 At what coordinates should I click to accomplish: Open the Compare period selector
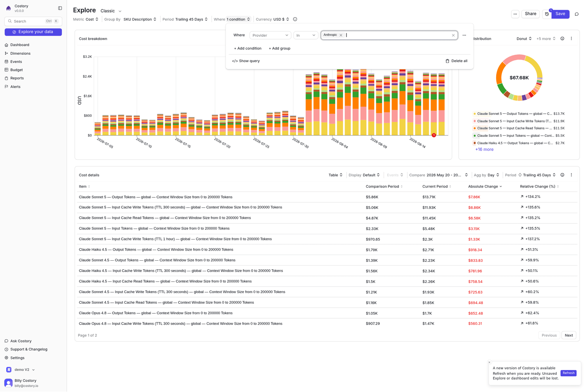447,175
